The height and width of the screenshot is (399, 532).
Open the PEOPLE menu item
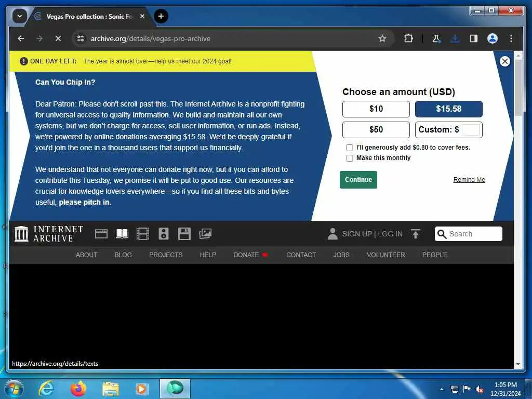tap(434, 255)
